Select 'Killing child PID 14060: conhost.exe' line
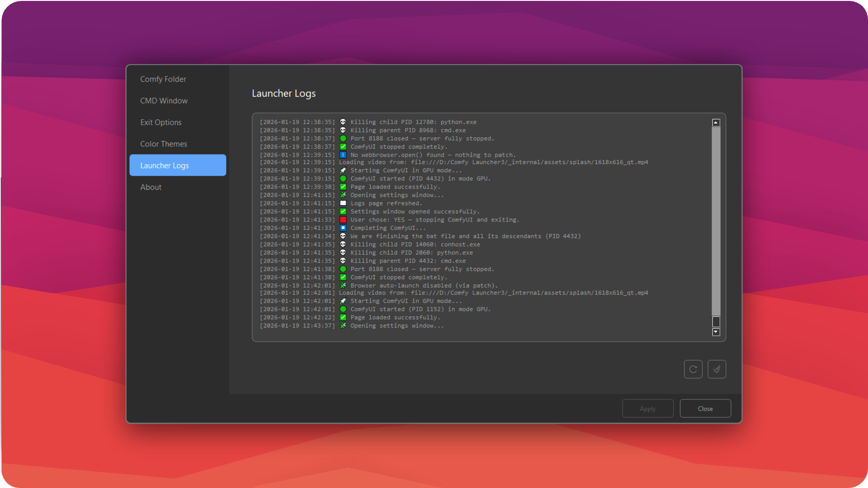868x488 pixels. tap(370, 244)
